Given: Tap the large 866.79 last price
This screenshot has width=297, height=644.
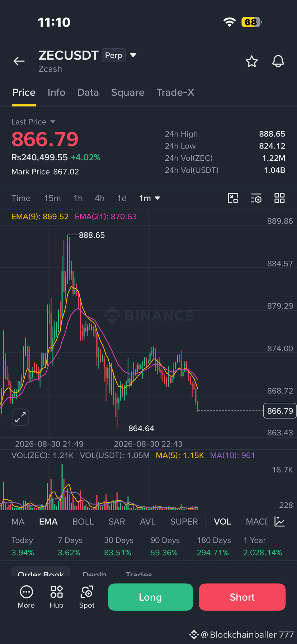Looking at the screenshot, I should 45,139.
